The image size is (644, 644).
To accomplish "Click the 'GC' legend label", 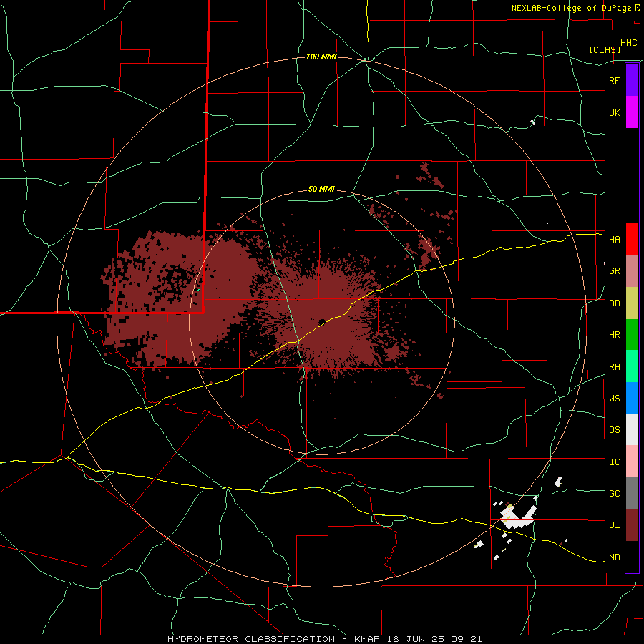I will 614,493.
